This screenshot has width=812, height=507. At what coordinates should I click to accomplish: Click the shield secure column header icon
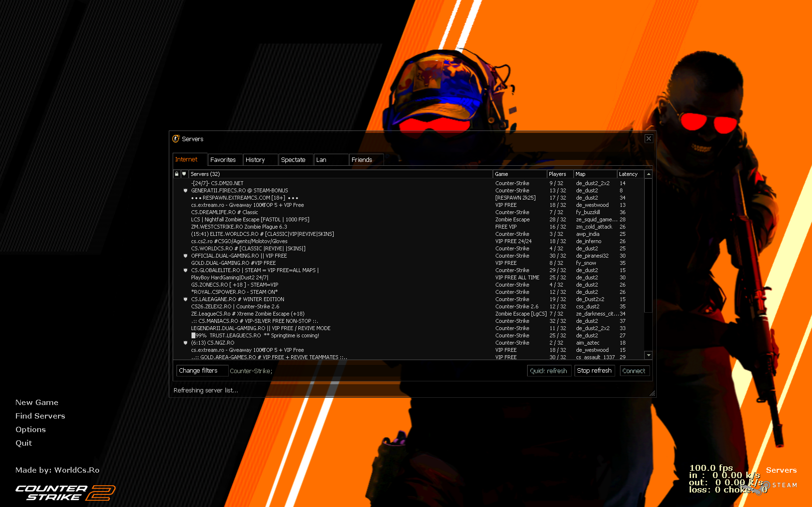coord(184,174)
